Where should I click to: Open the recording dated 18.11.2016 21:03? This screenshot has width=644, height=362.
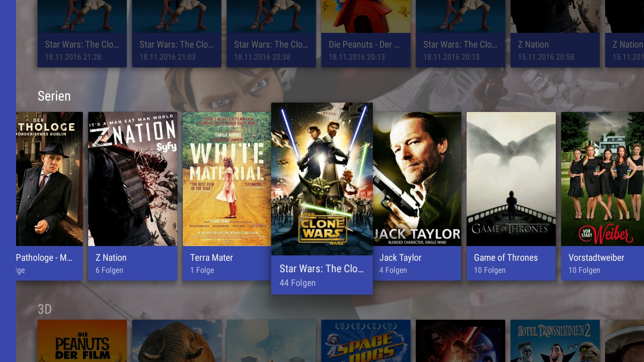[x=176, y=34]
